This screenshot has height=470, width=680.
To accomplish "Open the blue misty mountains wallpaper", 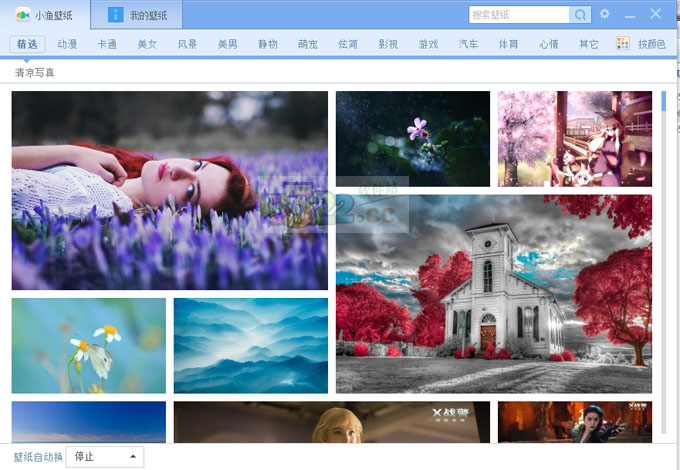I will pos(251,346).
